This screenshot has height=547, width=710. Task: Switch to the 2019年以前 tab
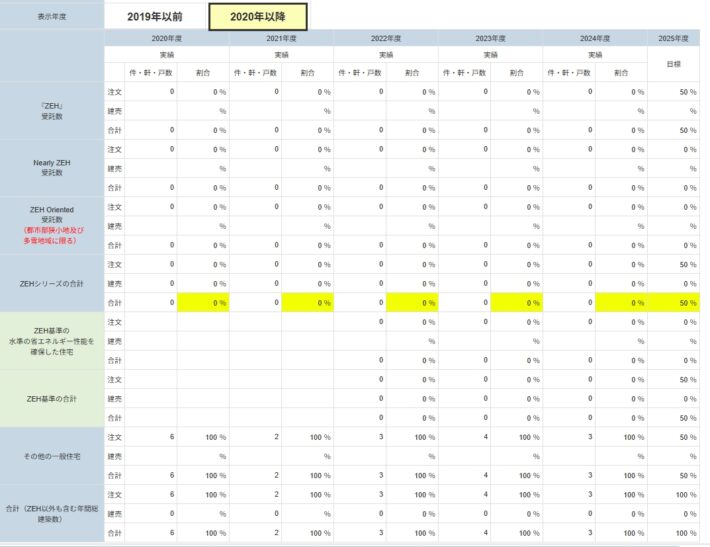tap(155, 17)
